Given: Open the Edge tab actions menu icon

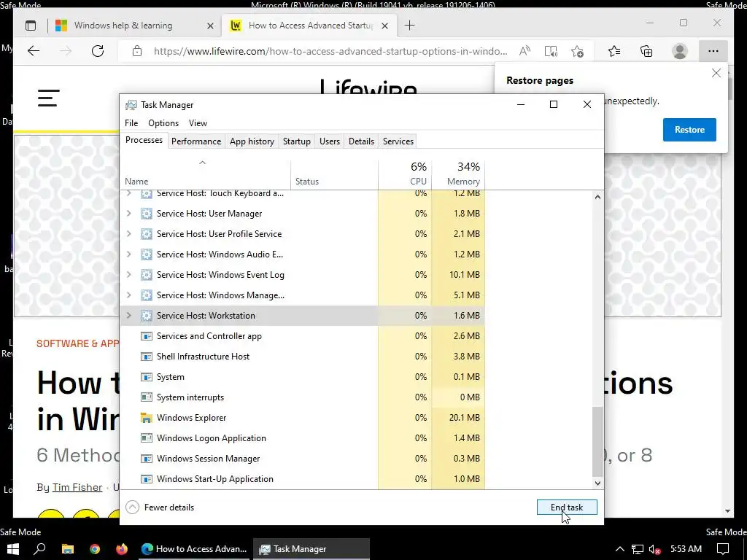Looking at the screenshot, I should [31, 26].
